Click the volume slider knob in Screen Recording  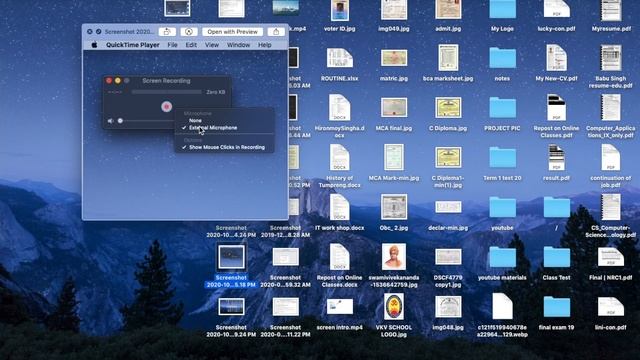[120, 121]
